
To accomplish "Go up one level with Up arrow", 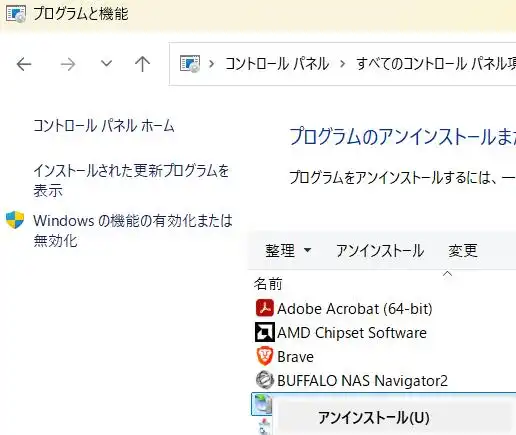I will tap(142, 64).
